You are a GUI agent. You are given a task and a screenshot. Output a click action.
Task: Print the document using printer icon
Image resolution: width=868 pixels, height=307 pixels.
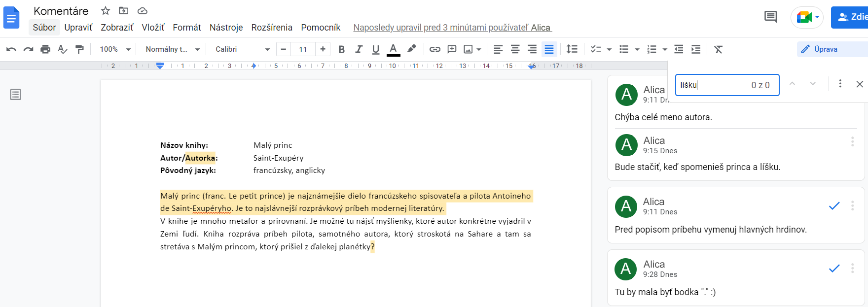pos(45,49)
